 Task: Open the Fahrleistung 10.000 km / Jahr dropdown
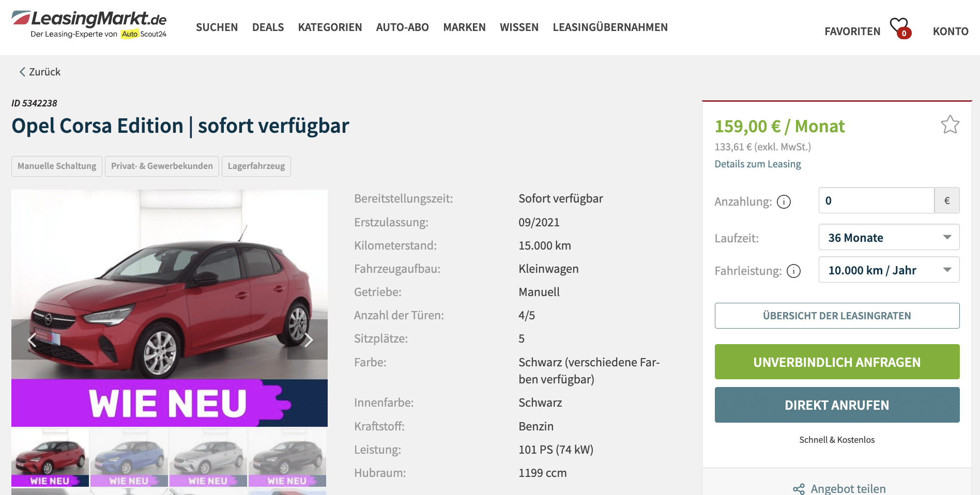pos(889,270)
